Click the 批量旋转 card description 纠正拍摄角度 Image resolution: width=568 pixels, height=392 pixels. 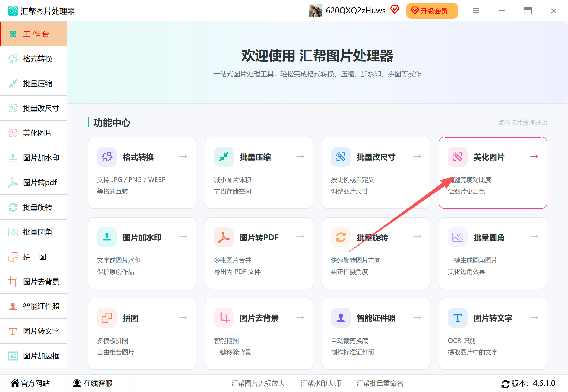coord(350,272)
